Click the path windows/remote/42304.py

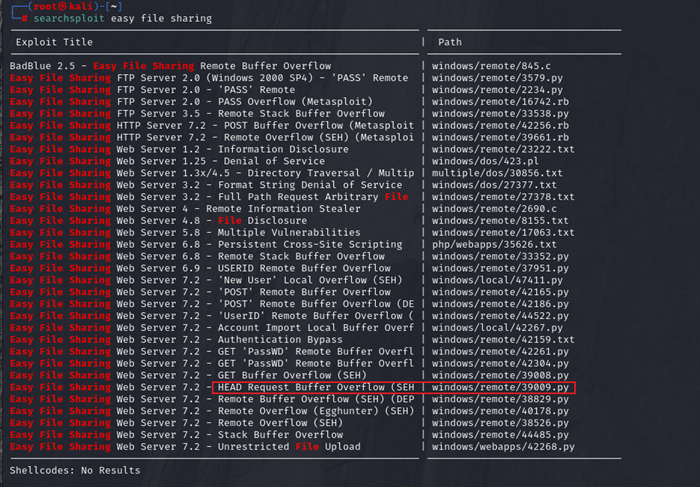tap(500, 364)
